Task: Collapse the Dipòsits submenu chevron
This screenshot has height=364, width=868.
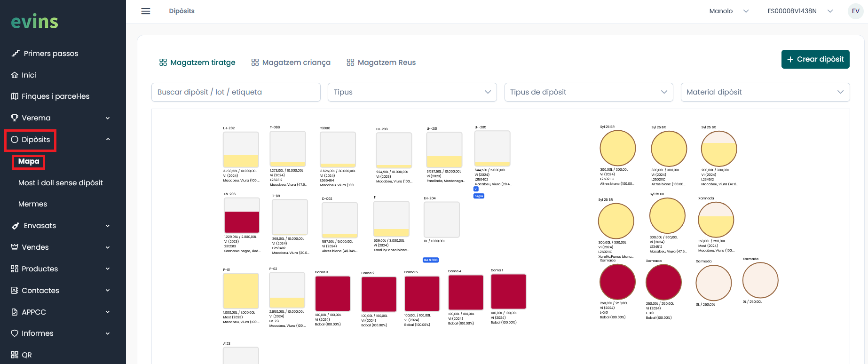Action: tap(108, 139)
